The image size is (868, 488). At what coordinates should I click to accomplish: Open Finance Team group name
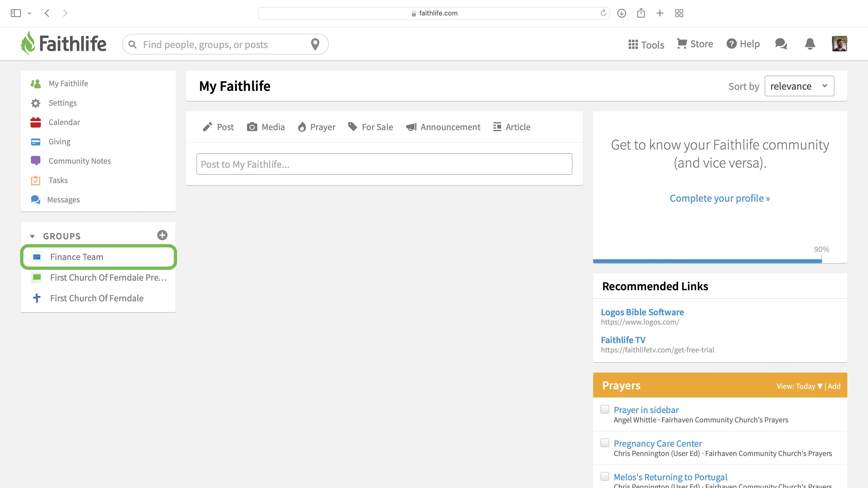pos(77,257)
